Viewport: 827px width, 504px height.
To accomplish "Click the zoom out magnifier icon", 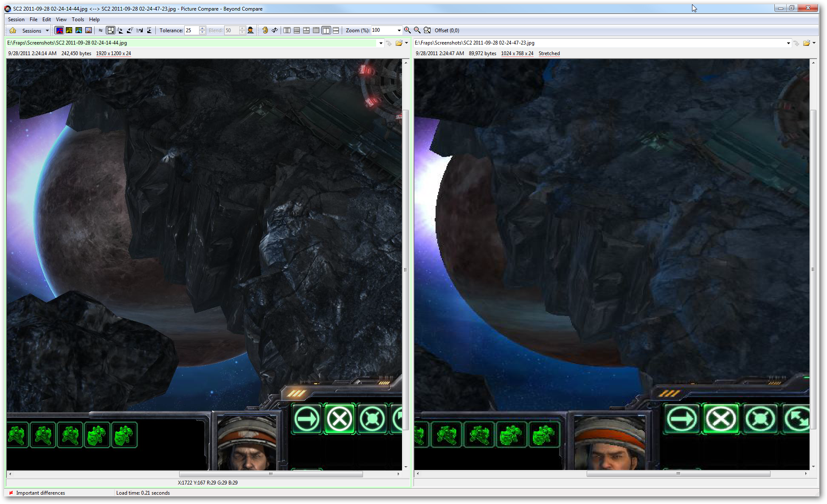I will click(x=417, y=31).
